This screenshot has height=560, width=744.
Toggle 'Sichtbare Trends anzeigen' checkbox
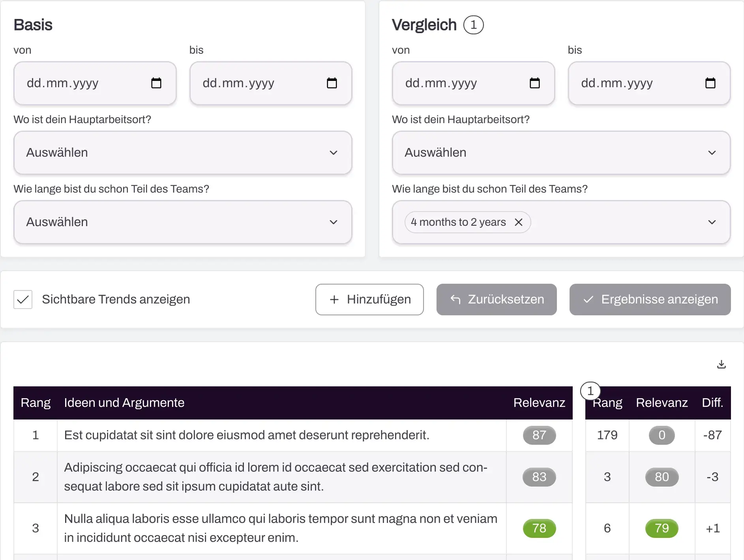pyautogui.click(x=23, y=300)
